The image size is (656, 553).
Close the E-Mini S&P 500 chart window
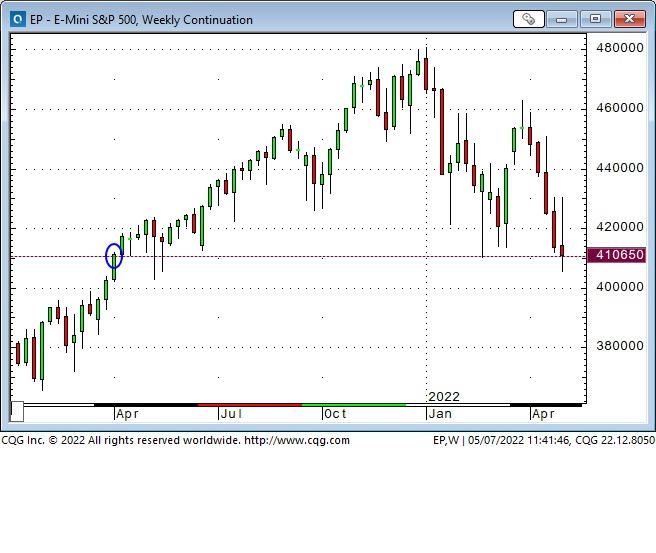[629, 19]
